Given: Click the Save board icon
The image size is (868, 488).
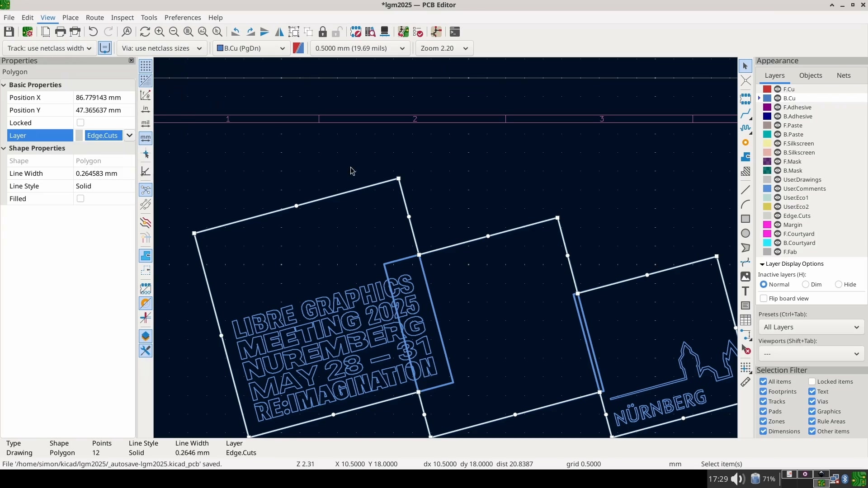Looking at the screenshot, I should (x=9, y=32).
